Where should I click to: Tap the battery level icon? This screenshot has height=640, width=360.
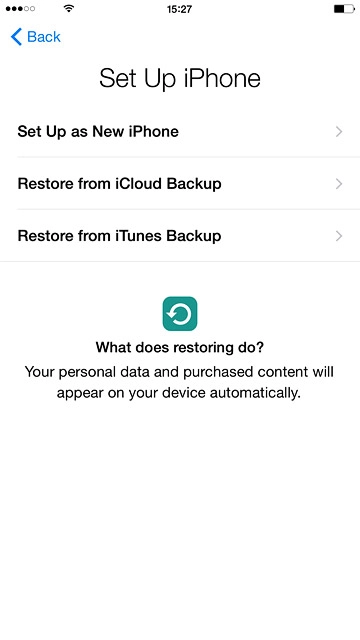pos(344,9)
